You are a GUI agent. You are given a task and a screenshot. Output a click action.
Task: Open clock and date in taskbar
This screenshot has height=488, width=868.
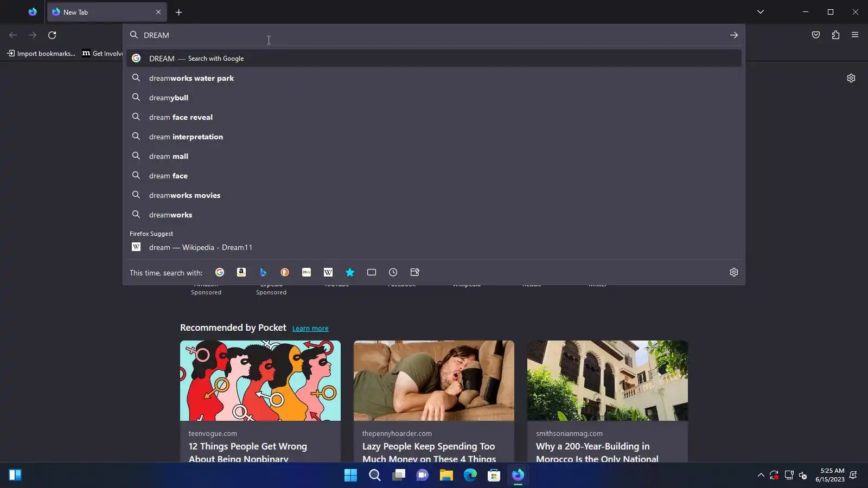pyautogui.click(x=830, y=475)
